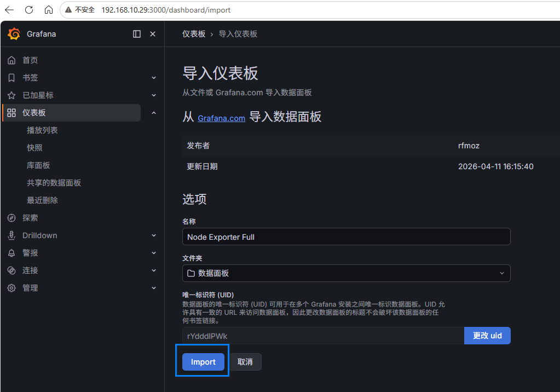Open 管理 in the sidebar

point(30,288)
